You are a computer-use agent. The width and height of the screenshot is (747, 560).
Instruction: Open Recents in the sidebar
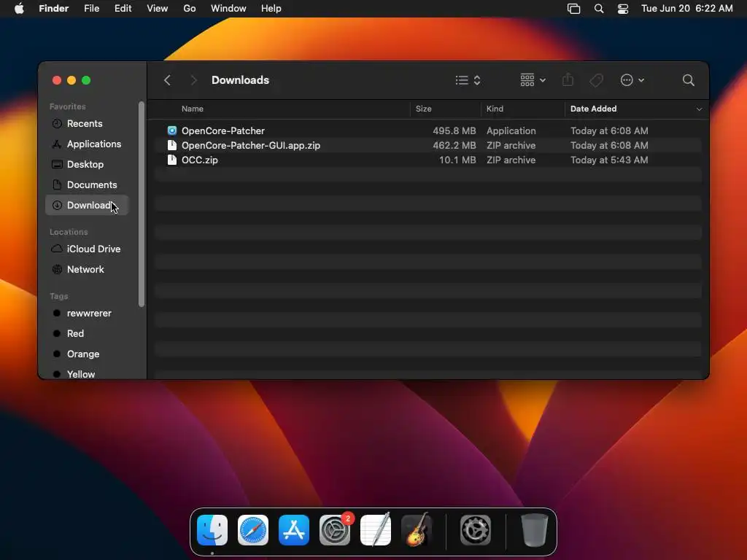pyautogui.click(x=88, y=123)
